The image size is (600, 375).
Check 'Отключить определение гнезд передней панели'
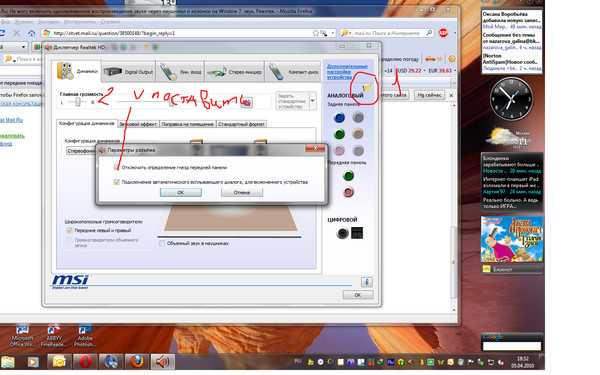116,168
